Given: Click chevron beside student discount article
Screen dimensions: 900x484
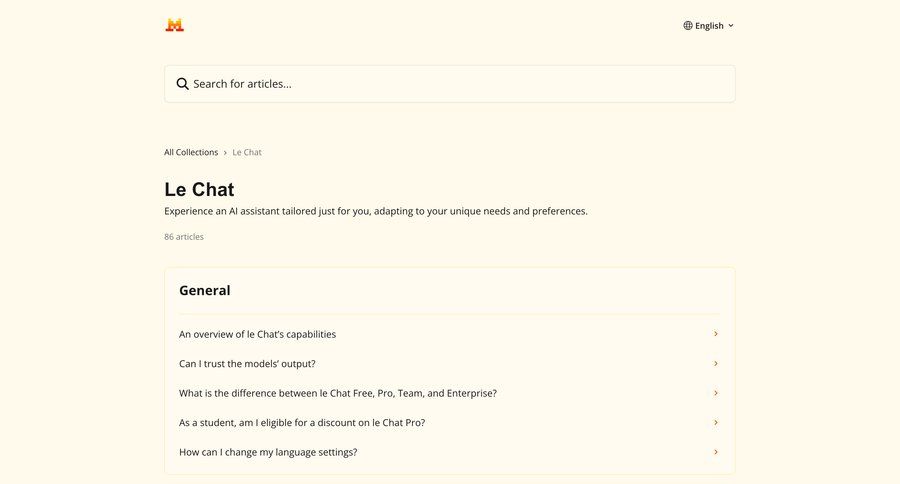Looking at the screenshot, I should pyautogui.click(x=716, y=422).
